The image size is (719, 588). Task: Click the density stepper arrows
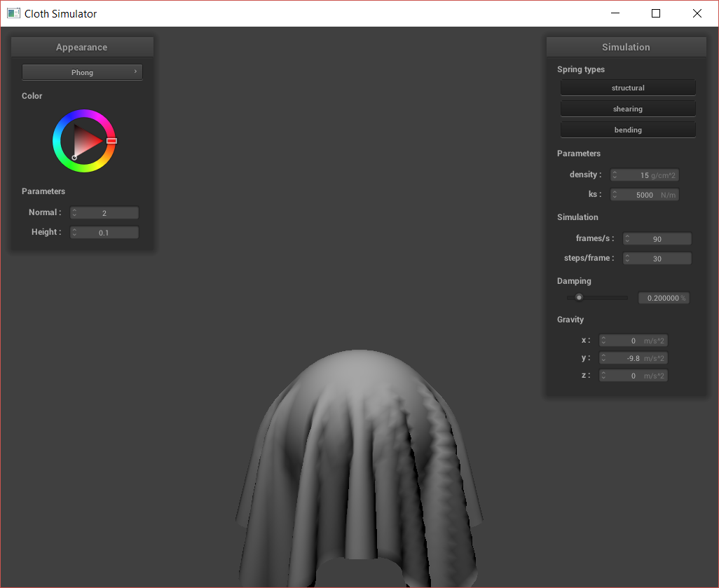click(615, 175)
